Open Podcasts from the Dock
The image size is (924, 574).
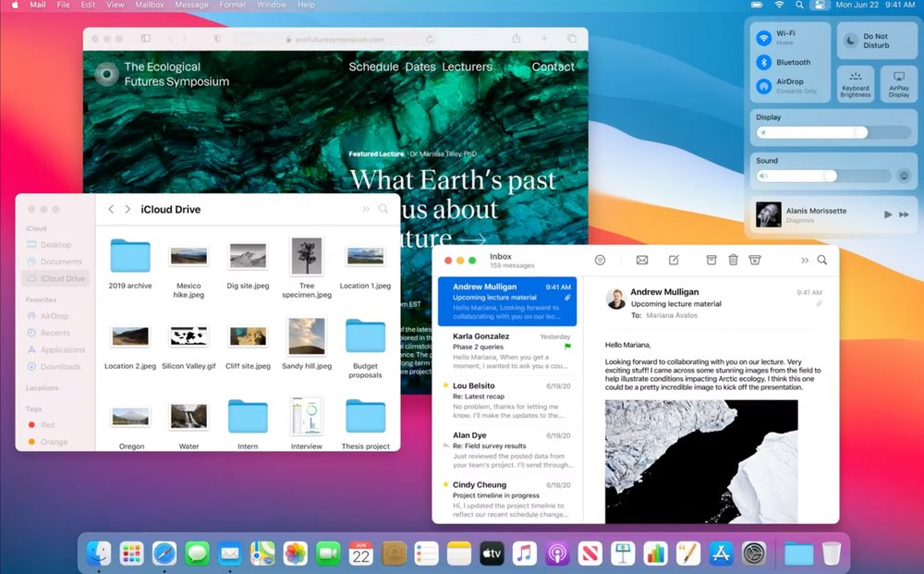[x=557, y=554]
